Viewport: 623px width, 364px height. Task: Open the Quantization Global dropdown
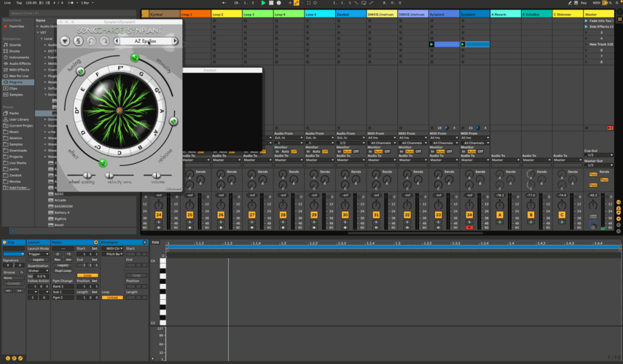(38, 271)
